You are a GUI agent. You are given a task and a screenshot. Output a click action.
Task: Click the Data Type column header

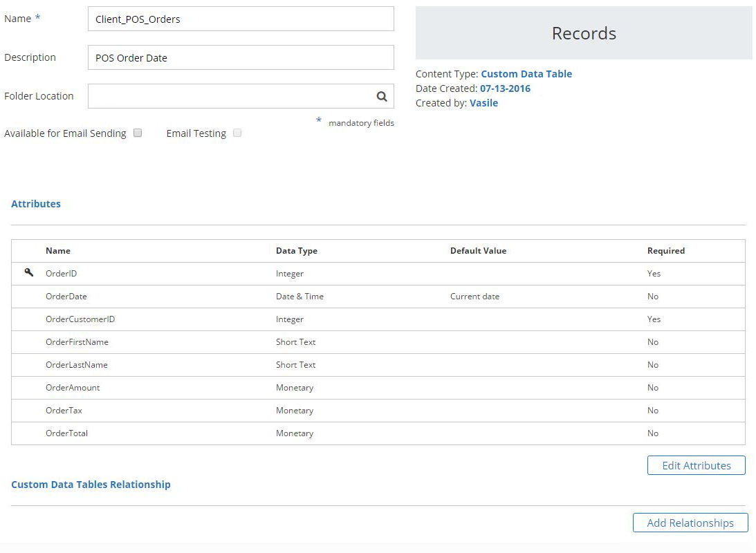297,250
